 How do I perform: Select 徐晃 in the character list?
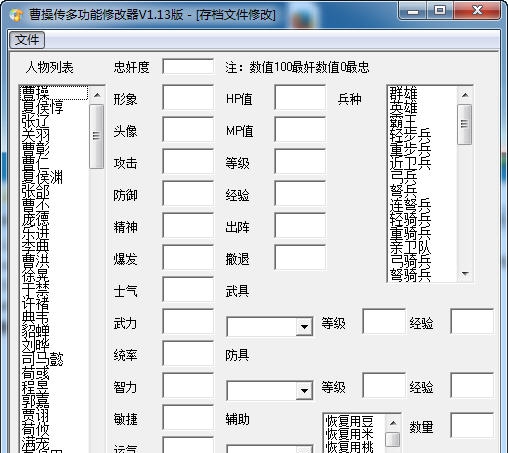click(x=54, y=275)
